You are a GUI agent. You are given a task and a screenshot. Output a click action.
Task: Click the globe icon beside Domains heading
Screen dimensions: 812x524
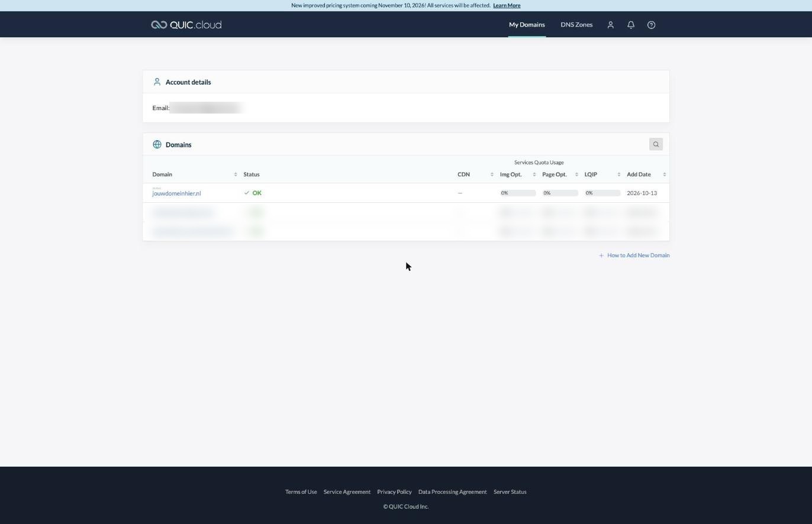click(x=157, y=144)
